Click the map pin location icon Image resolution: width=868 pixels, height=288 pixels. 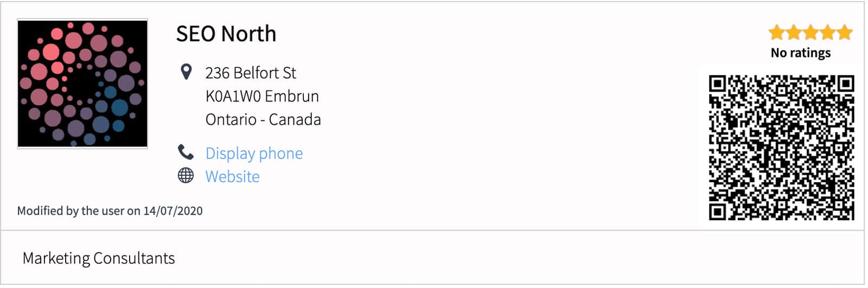tap(186, 72)
